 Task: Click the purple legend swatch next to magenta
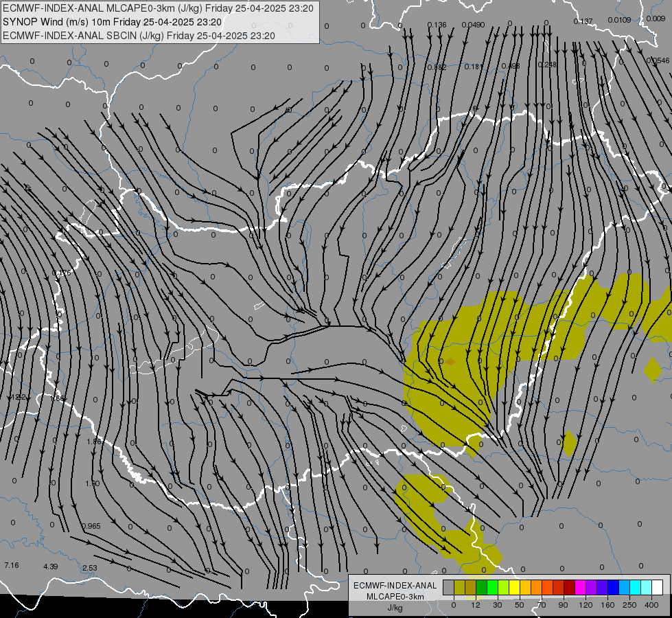(592, 587)
